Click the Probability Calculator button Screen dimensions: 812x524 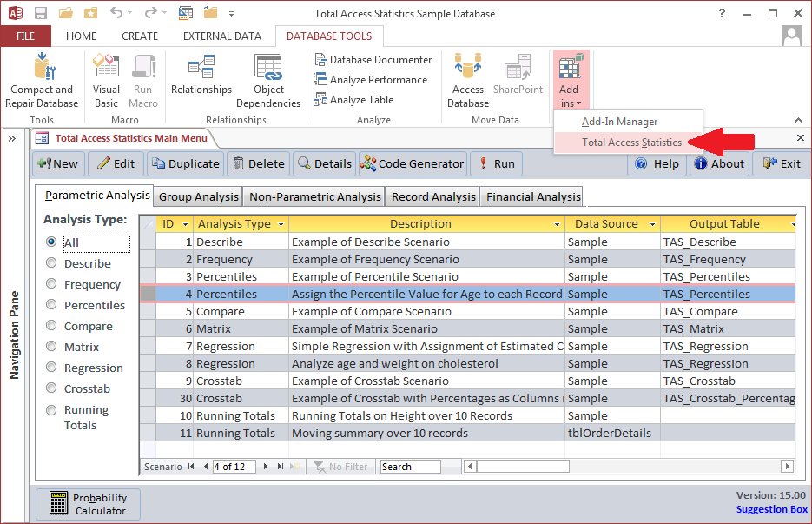[87, 503]
